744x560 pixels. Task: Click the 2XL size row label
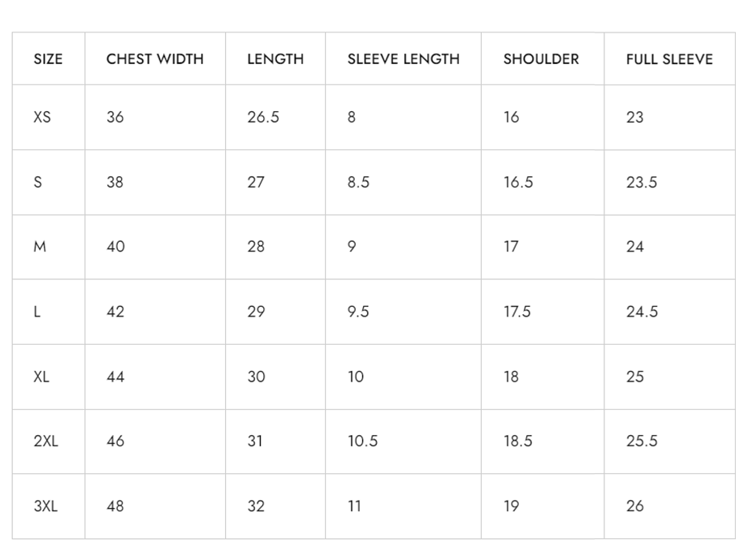45,442
